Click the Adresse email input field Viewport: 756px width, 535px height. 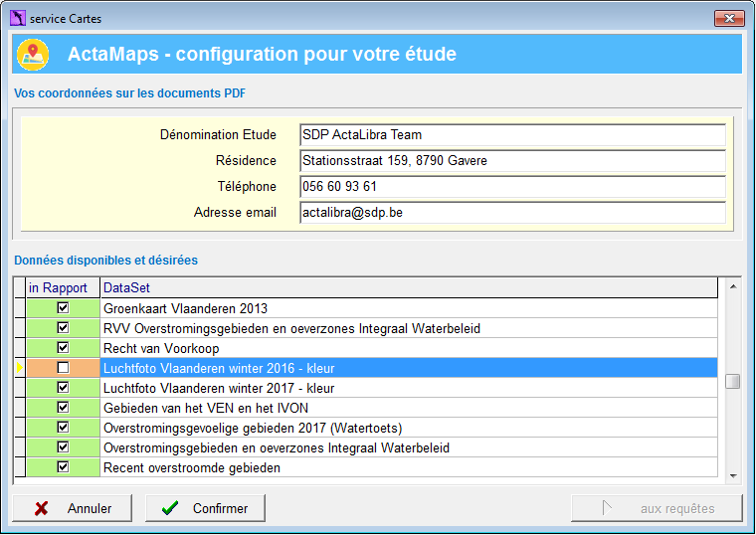tap(512, 213)
